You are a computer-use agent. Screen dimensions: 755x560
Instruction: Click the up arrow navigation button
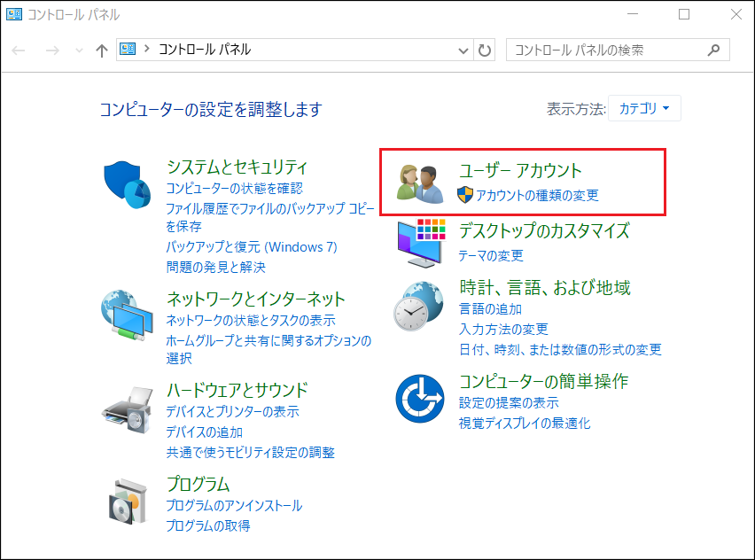tap(101, 51)
